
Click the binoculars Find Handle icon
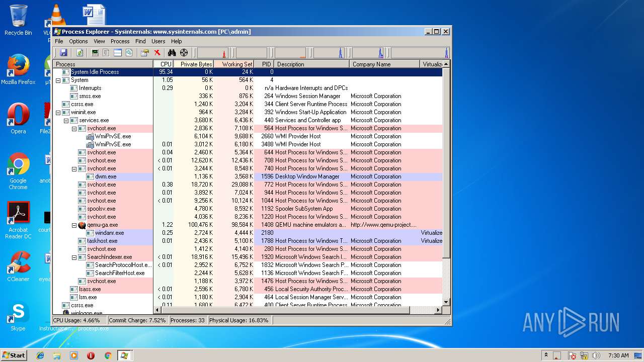point(172,53)
